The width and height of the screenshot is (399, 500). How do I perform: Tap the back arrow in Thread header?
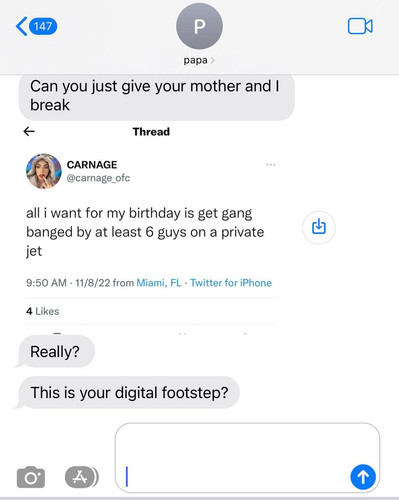[29, 132]
